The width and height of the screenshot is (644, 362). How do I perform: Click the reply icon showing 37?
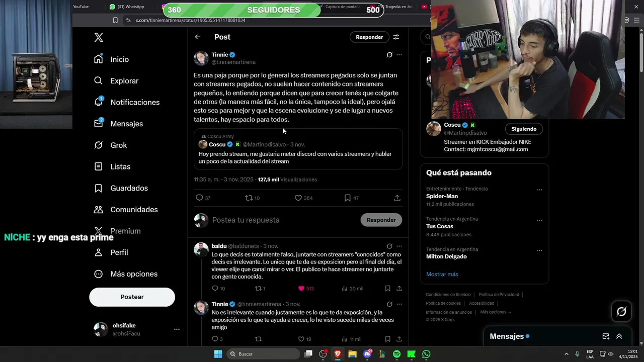199,198
